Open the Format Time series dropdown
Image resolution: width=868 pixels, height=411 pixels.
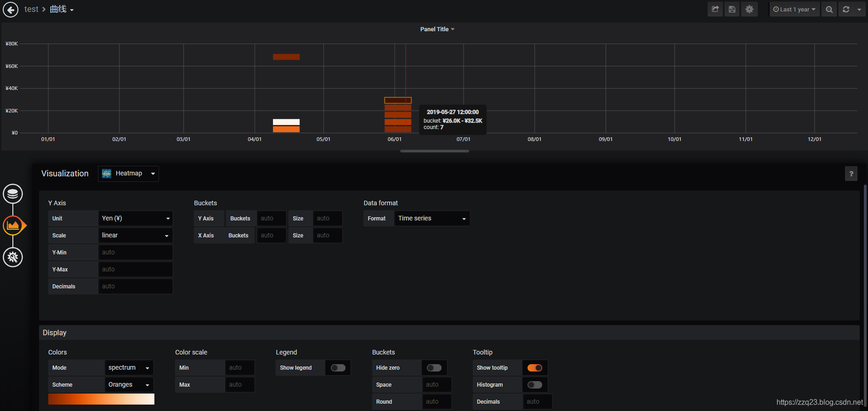coord(432,219)
